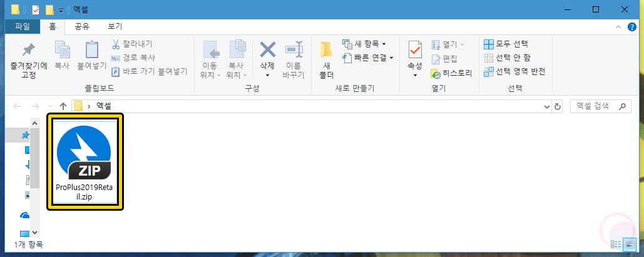Click 엑셀 in the address bar
The height and width of the screenshot is (257, 644).
[x=103, y=107]
